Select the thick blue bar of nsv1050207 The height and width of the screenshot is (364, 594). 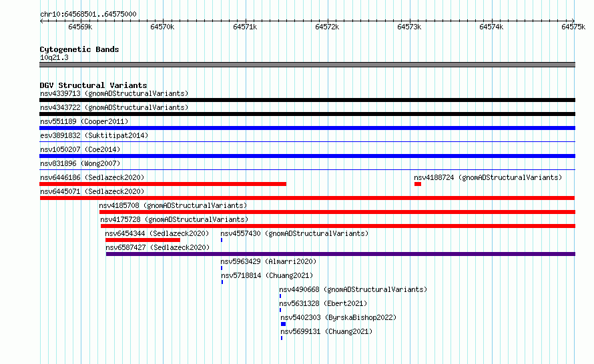pyautogui.click(x=307, y=156)
